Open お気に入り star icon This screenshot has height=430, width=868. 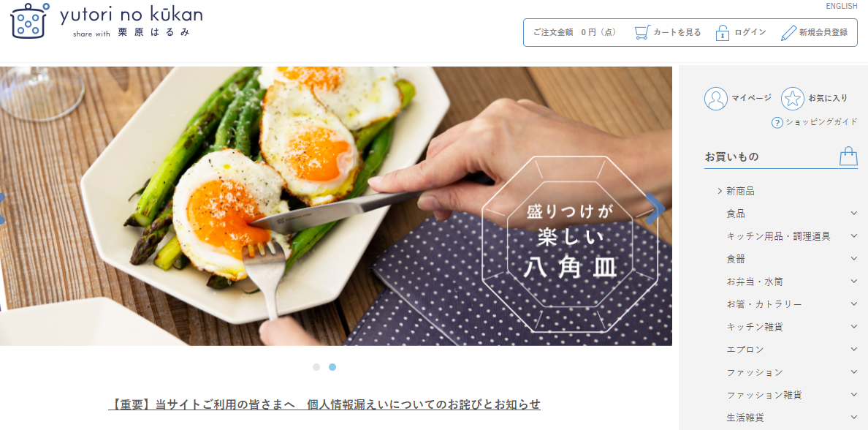tap(792, 98)
